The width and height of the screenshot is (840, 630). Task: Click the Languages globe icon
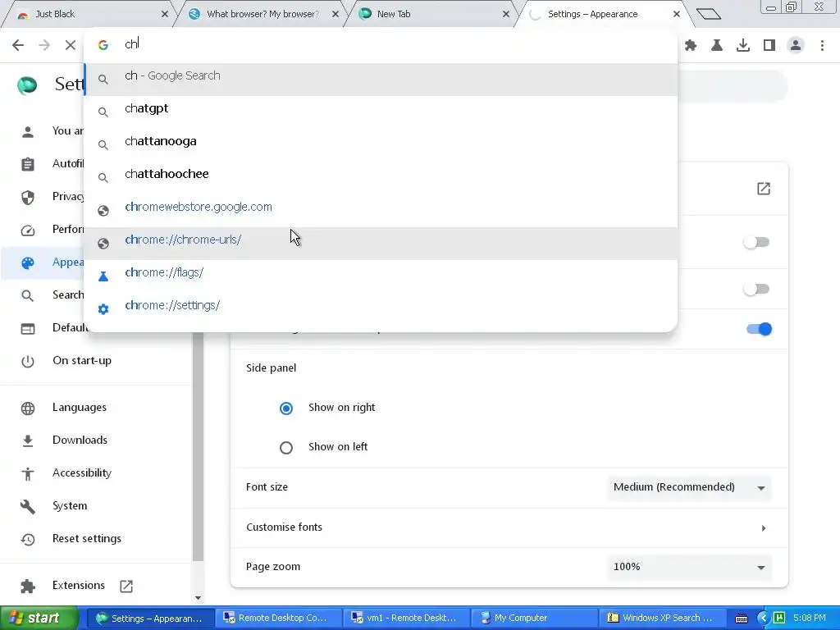click(x=28, y=409)
